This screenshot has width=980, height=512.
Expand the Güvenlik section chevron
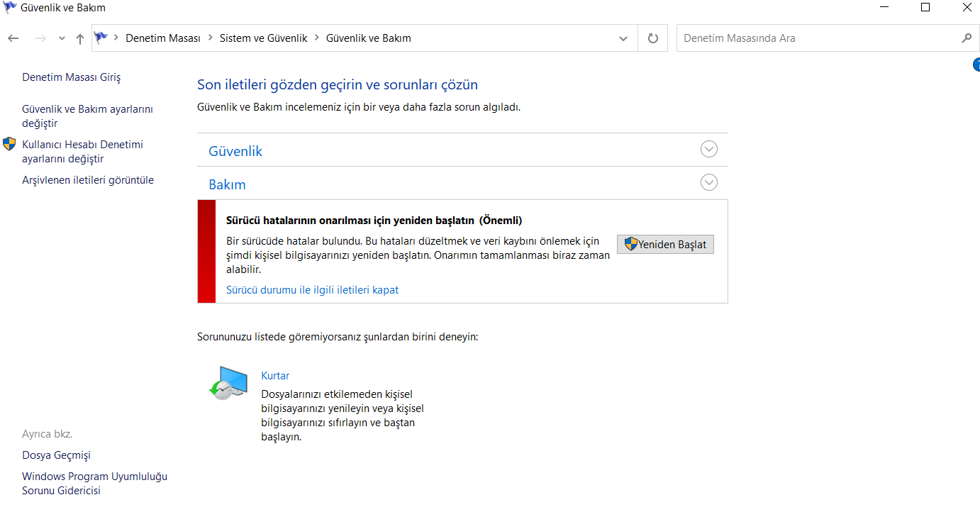point(708,149)
